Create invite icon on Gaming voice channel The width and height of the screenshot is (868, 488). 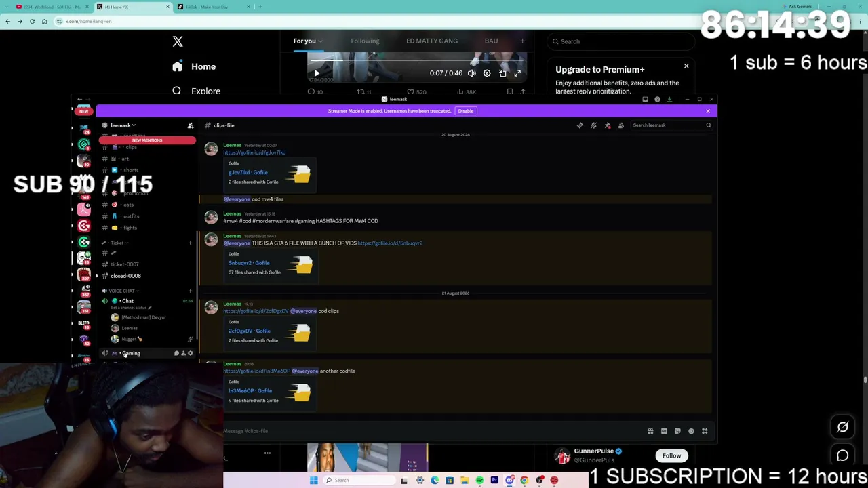[x=183, y=353]
